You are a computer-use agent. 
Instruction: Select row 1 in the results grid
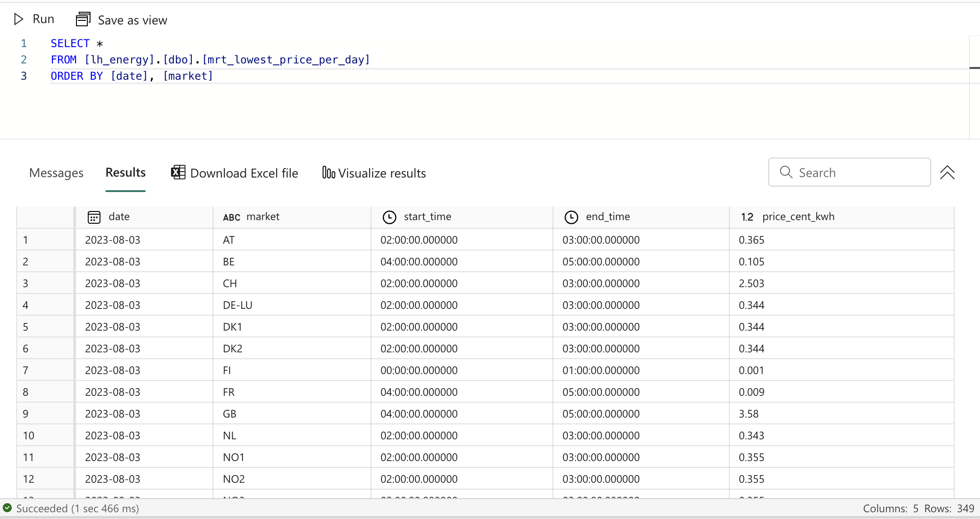coord(44,240)
